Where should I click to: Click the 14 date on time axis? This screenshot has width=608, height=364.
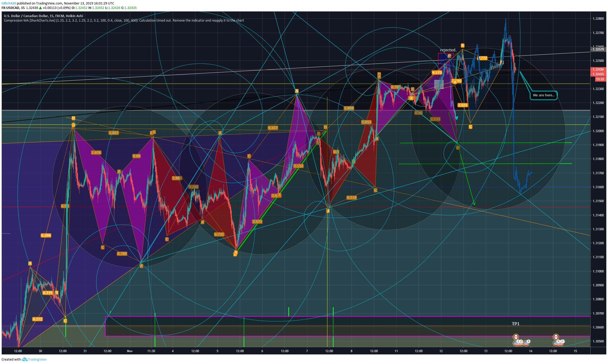pos(531,351)
